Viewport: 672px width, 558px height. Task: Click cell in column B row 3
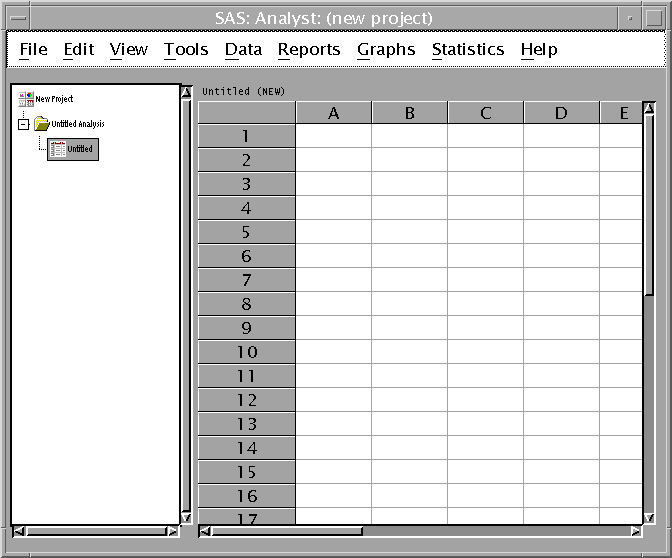[x=410, y=184]
